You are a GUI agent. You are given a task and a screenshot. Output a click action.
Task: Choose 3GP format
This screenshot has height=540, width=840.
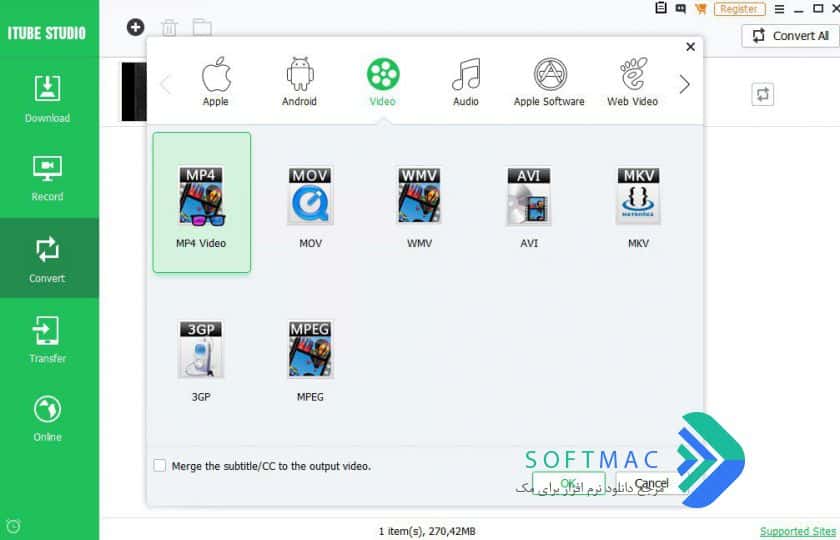click(201, 361)
